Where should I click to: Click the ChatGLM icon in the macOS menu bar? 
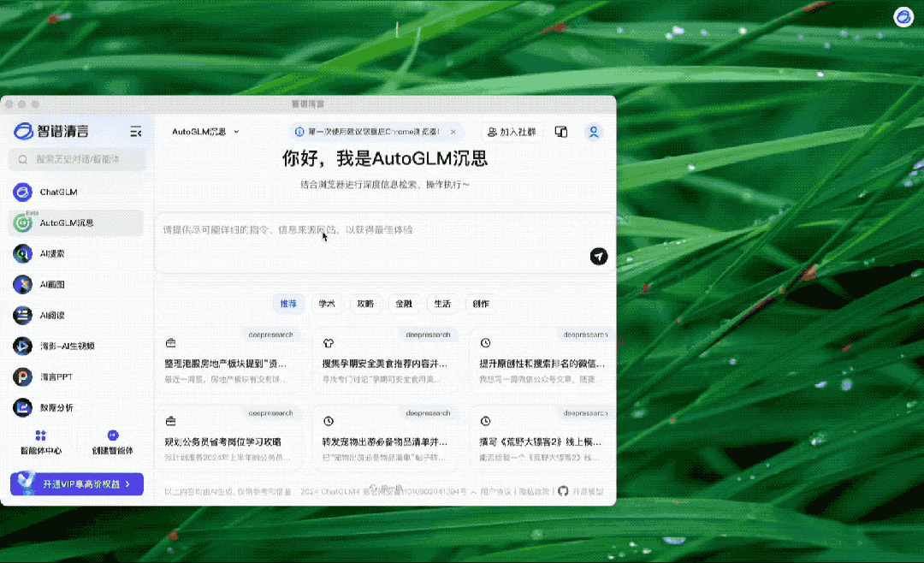pos(903,17)
